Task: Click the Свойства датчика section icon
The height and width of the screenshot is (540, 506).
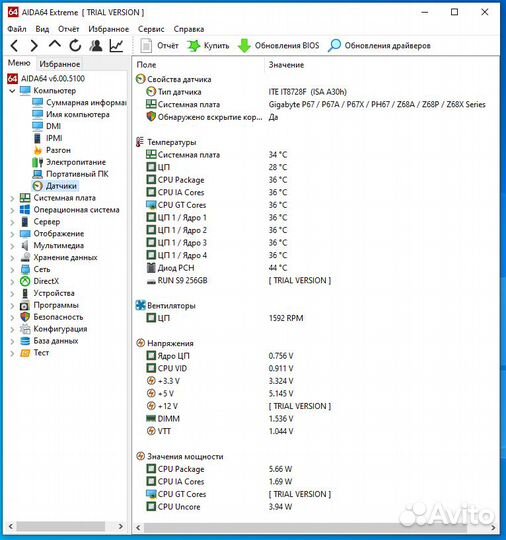Action: (140, 79)
